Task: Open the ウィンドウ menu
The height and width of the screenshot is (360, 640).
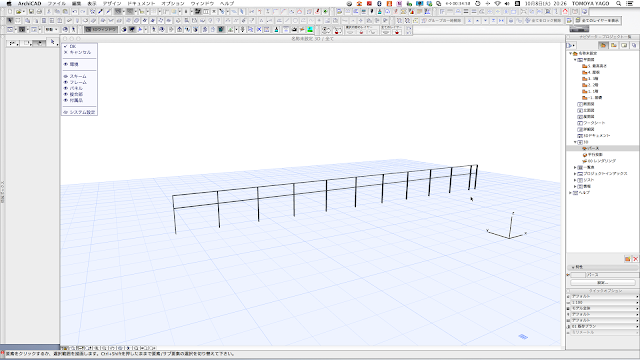Action: pos(202,3)
